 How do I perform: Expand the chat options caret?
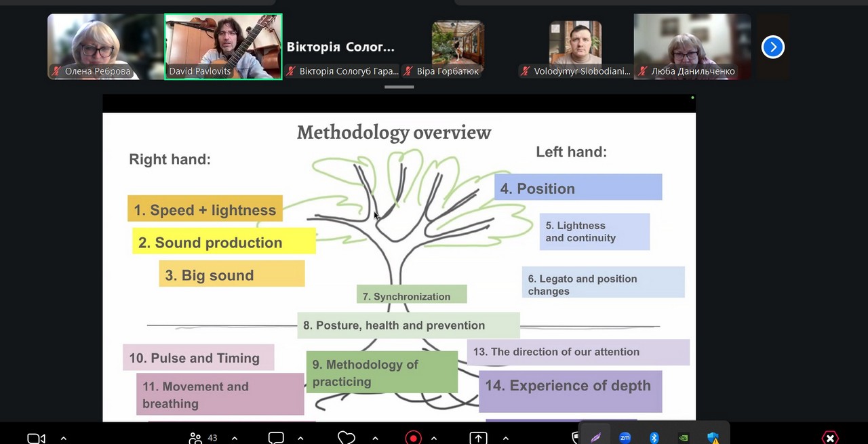click(x=300, y=438)
